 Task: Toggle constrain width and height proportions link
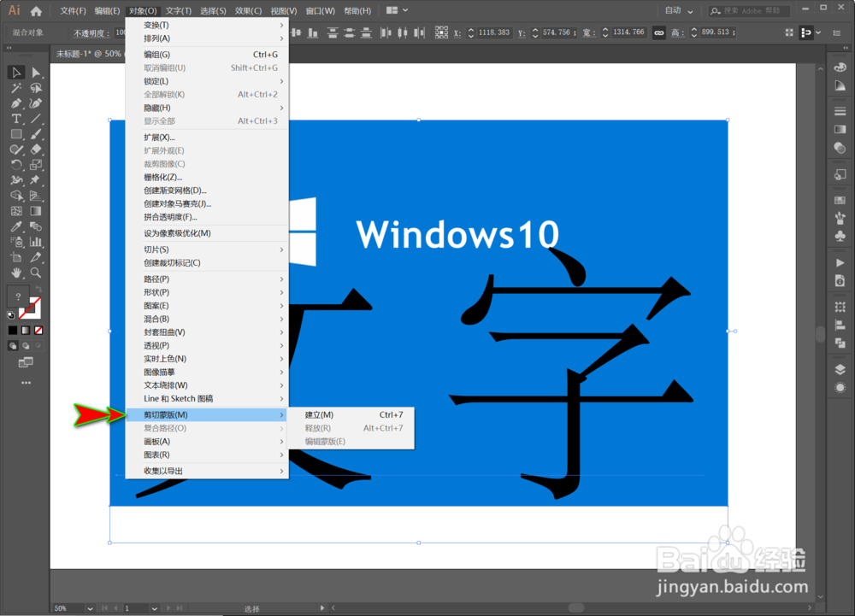pyautogui.click(x=659, y=32)
